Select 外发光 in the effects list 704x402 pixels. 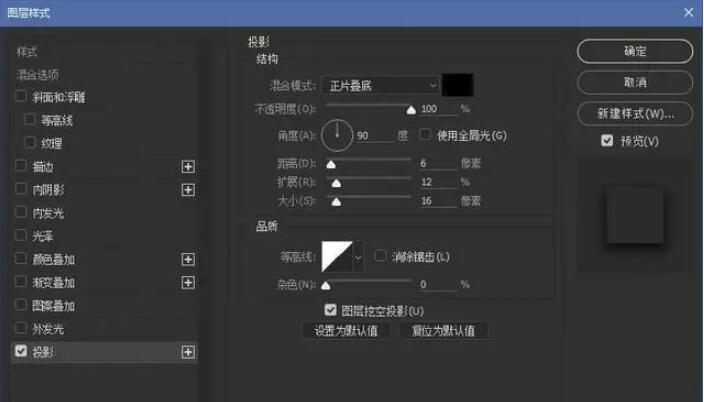tap(48, 329)
